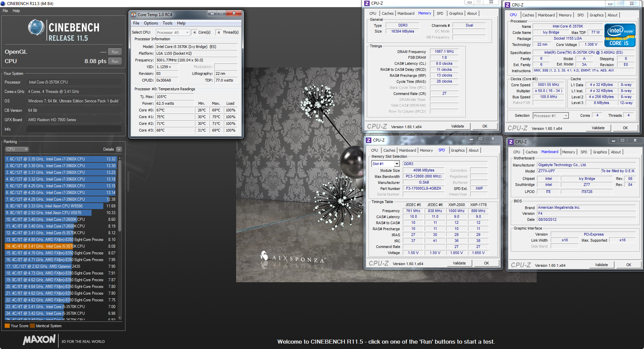Viewport: 644px width, 349px height.
Task: Click the Core Temp Frequency 5001.77MHz field
Action: 197,60
